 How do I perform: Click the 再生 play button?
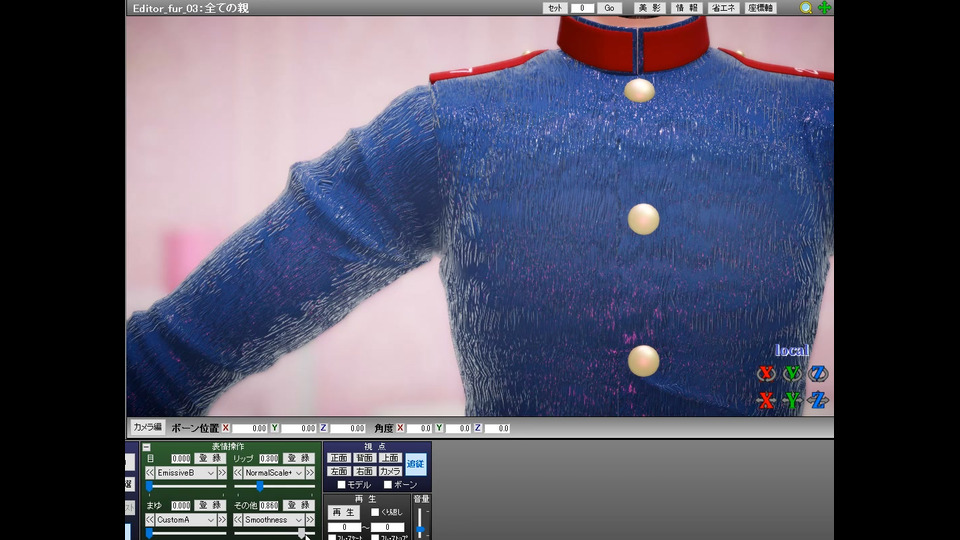click(344, 512)
